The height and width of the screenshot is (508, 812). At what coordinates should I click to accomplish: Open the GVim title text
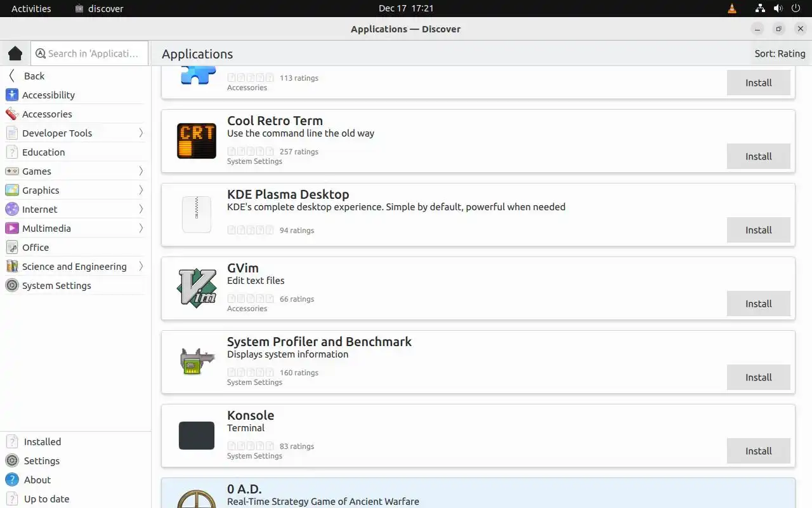pos(242,268)
